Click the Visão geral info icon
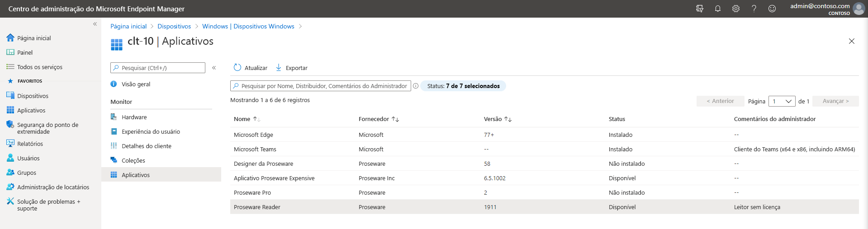Image resolution: width=868 pixels, height=229 pixels. (114, 84)
